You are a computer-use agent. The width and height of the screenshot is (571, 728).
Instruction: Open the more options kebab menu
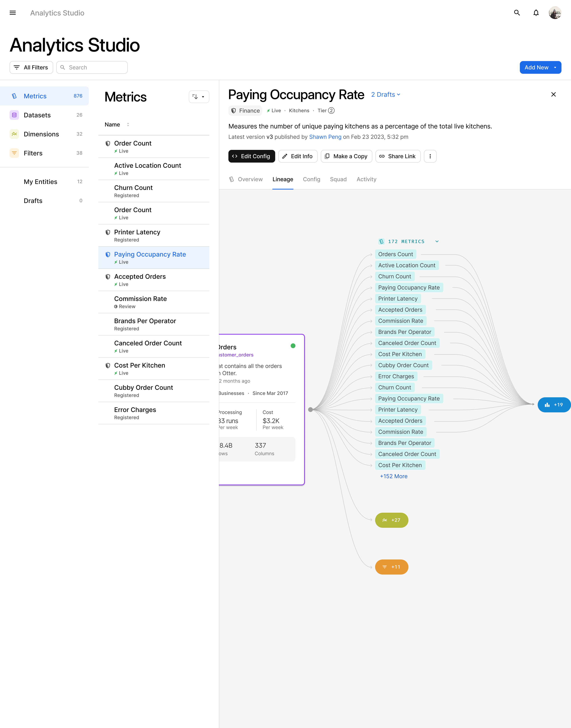[x=430, y=156]
